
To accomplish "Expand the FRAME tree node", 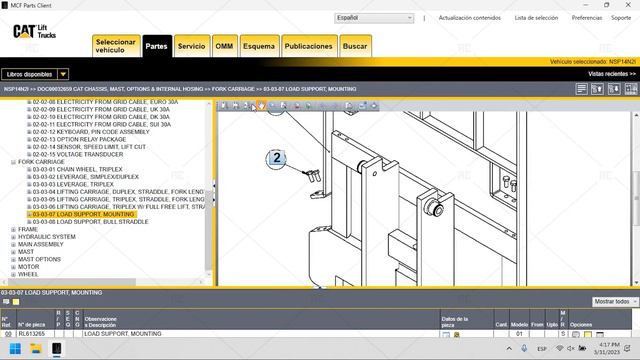I will [13, 229].
